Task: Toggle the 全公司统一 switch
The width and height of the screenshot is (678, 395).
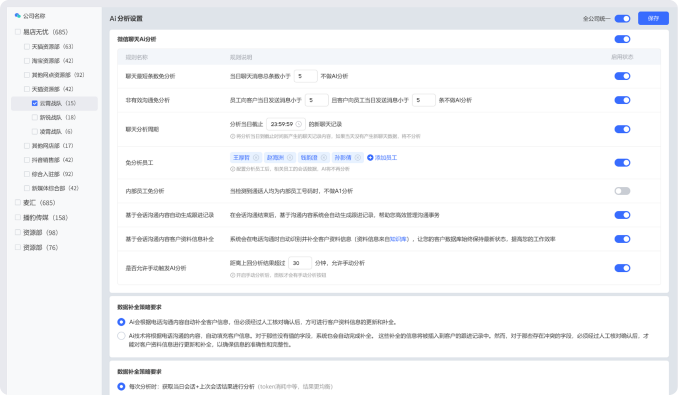Action: click(622, 19)
